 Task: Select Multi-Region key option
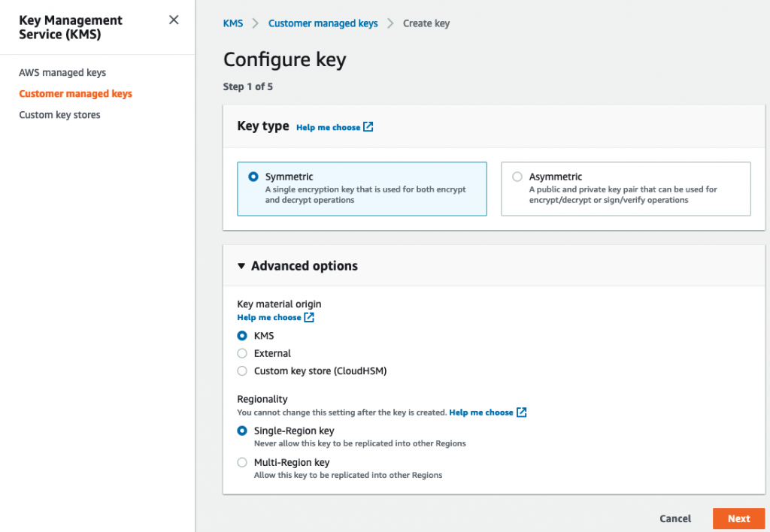click(242, 463)
